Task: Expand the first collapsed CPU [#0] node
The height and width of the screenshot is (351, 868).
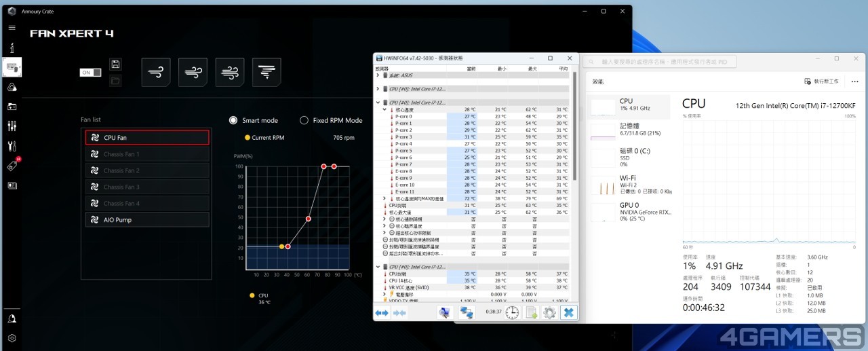Action: tap(378, 89)
